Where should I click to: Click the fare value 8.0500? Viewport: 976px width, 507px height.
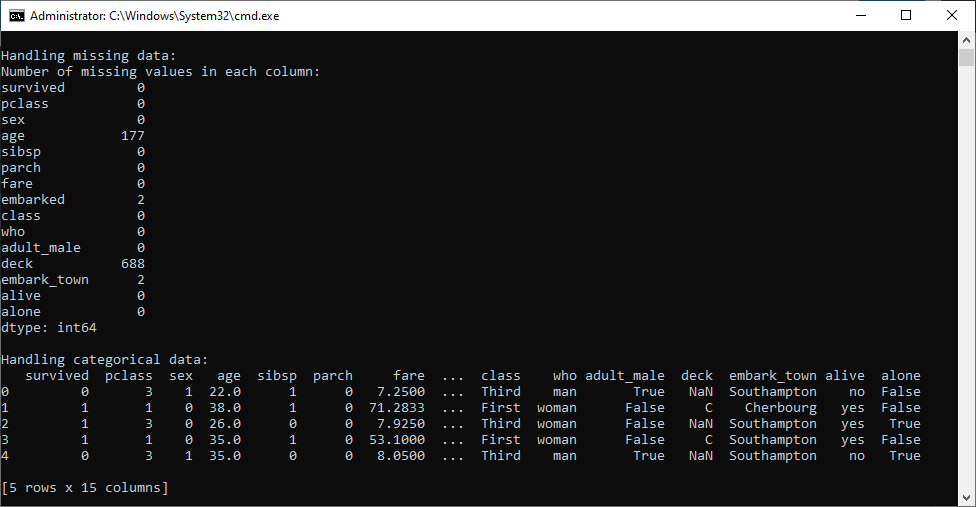tap(401, 456)
